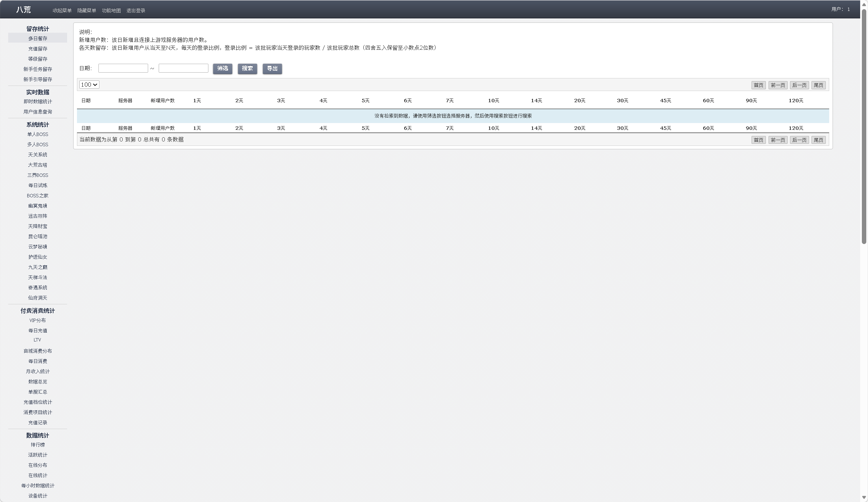Select 隐藏菜单 in top navigation
The width and height of the screenshot is (868, 502).
(x=86, y=11)
